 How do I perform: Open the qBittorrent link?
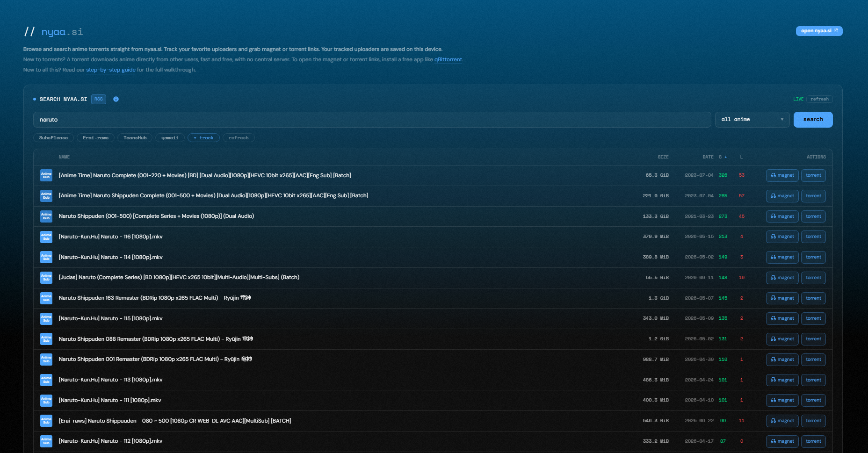tap(448, 60)
